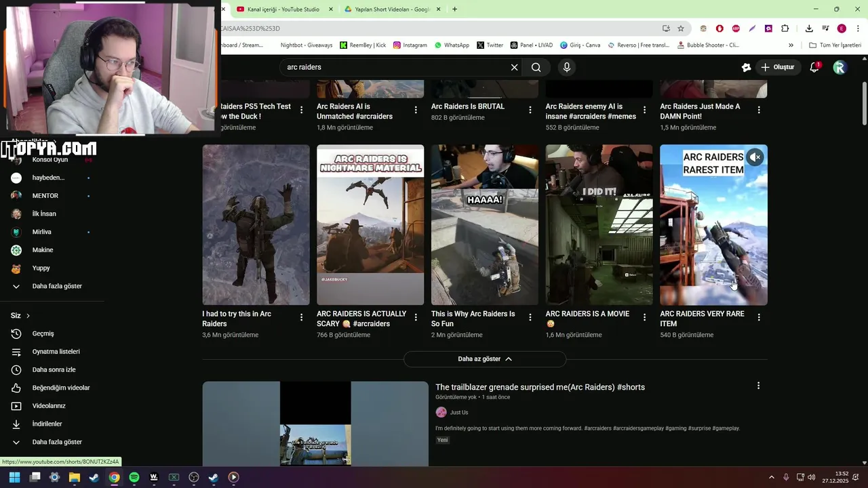Open options for the trailblazer grenade video
Screen dimensions: 868x488
point(758,386)
